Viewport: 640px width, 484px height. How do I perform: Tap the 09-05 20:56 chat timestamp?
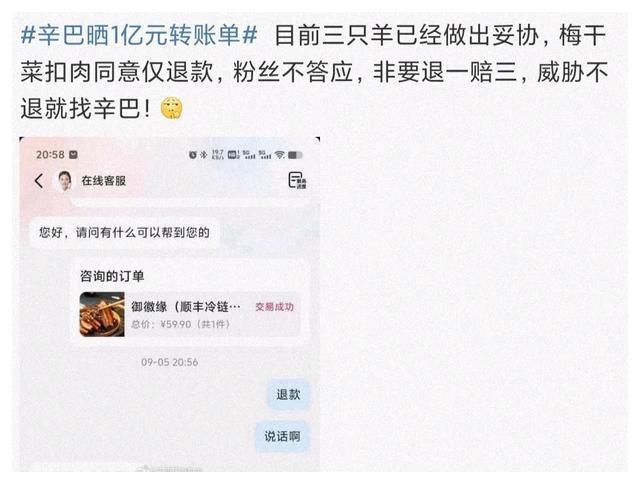169,362
